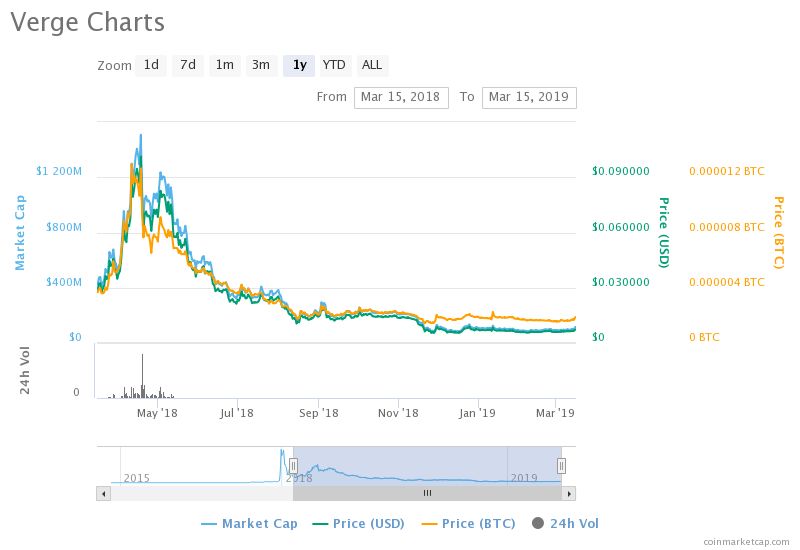
Task: Click the navigator right range handle
Action: pyautogui.click(x=561, y=466)
